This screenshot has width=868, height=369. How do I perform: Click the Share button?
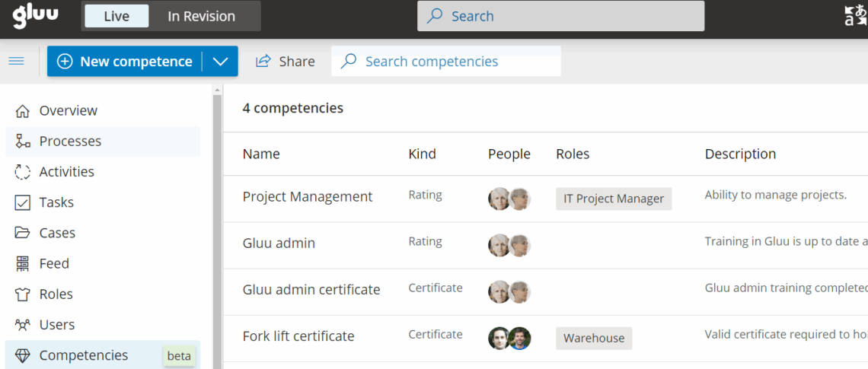tap(286, 62)
